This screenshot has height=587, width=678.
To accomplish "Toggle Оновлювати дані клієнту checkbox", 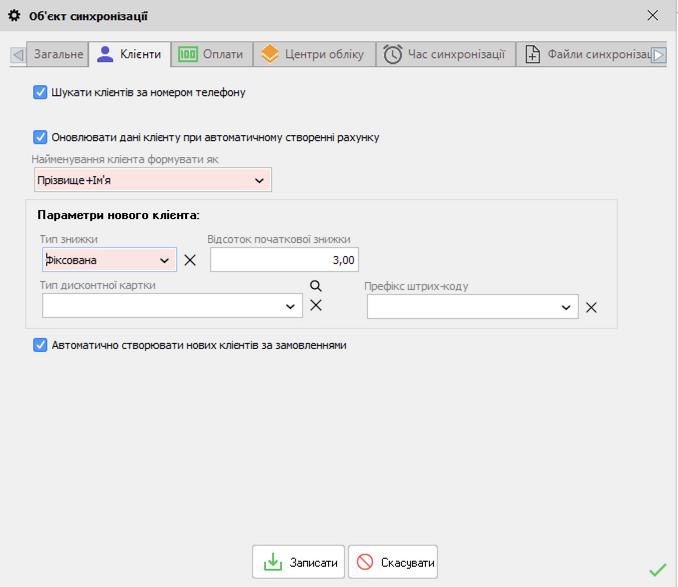I will click(x=41, y=137).
